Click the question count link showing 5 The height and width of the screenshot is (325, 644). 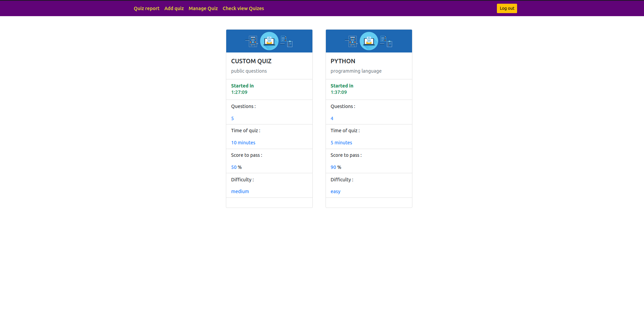pos(232,118)
